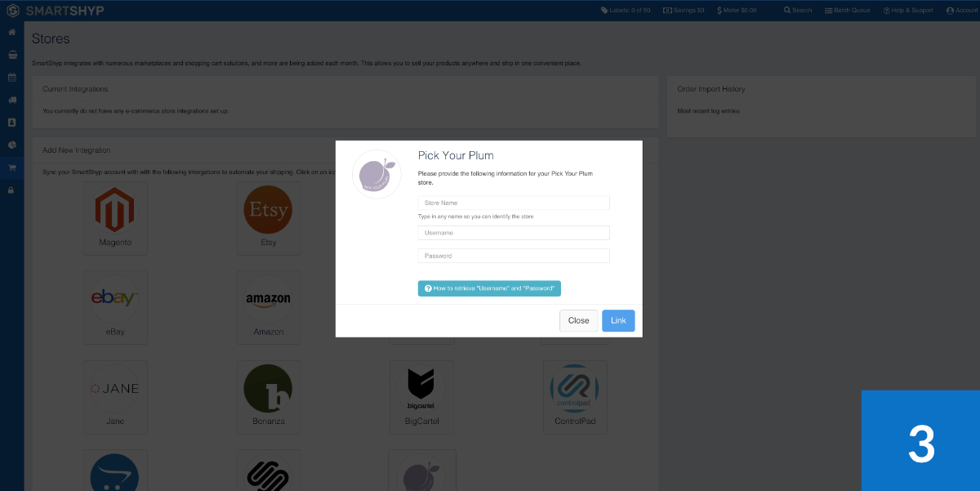Screen dimensions: 980x491
Task: Select the OpenCart integration icon
Action: tap(115, 471)
